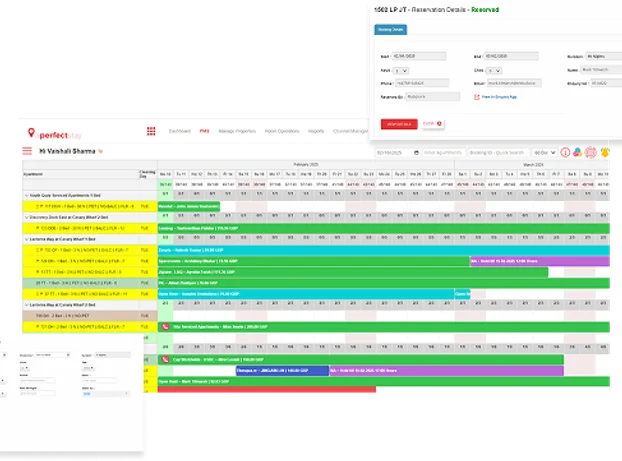Click the perfectstay logo
Screen dimensions: 622x461
(x=54, y=134)
